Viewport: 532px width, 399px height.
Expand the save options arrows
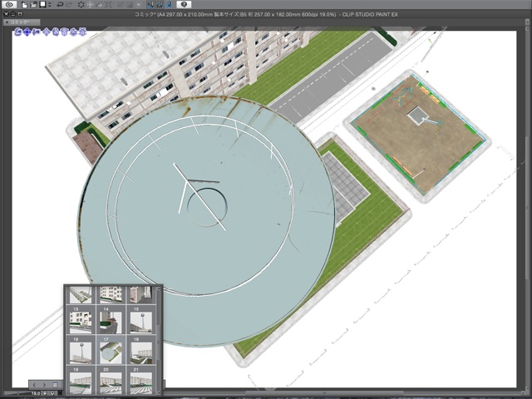tap(50, 5)
